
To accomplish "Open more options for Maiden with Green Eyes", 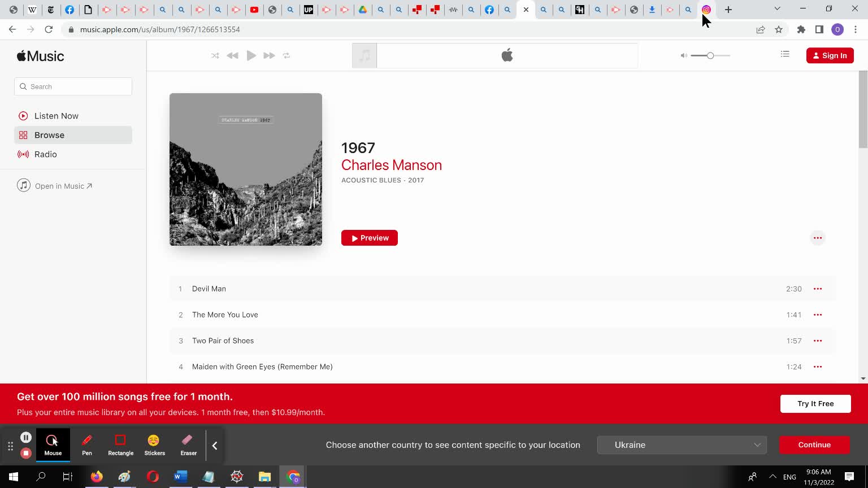I will [x=818, y=367].
